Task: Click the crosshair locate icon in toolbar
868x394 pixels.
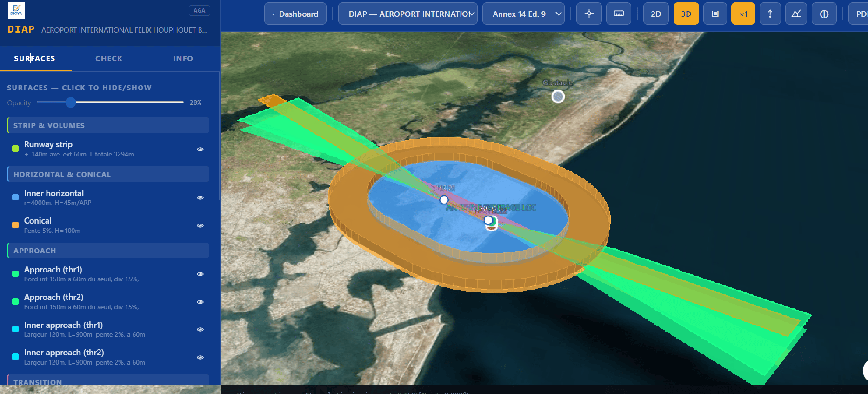Action: 589,14
